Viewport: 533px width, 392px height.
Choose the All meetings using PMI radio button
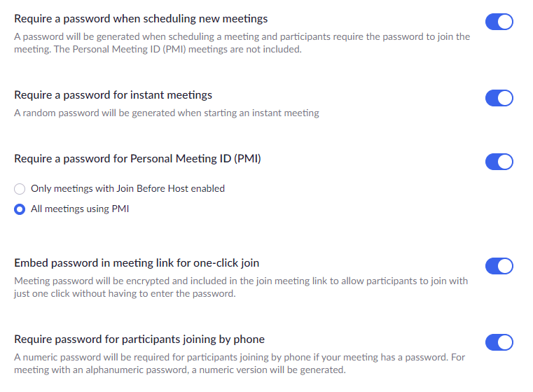pos(20,209)
